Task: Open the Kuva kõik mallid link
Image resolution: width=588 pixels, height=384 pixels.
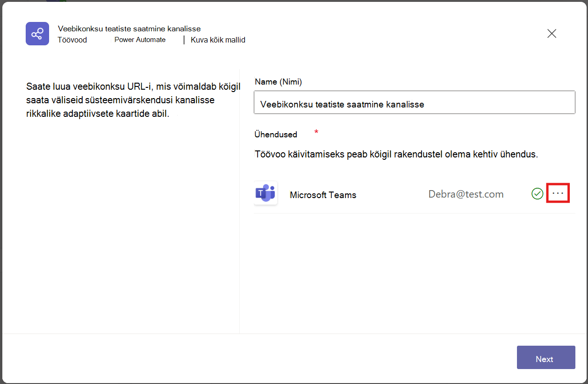Action: (x=218, y=40)
